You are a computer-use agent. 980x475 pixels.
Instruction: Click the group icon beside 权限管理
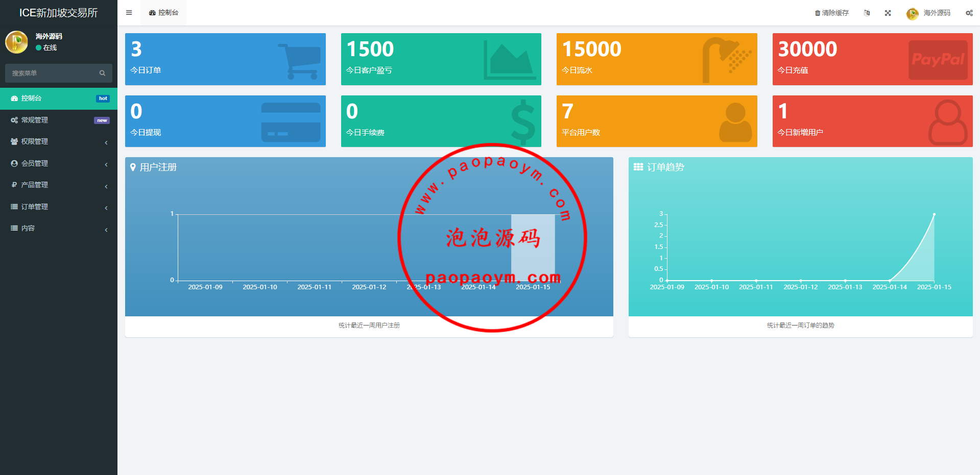[x=14, y=141]
